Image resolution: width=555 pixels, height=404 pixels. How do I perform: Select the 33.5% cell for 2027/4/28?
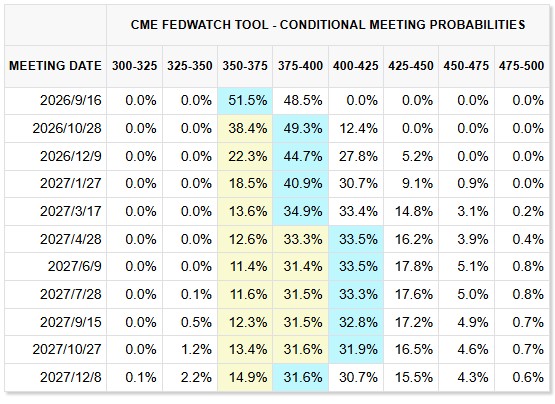[x=358, y=239]
